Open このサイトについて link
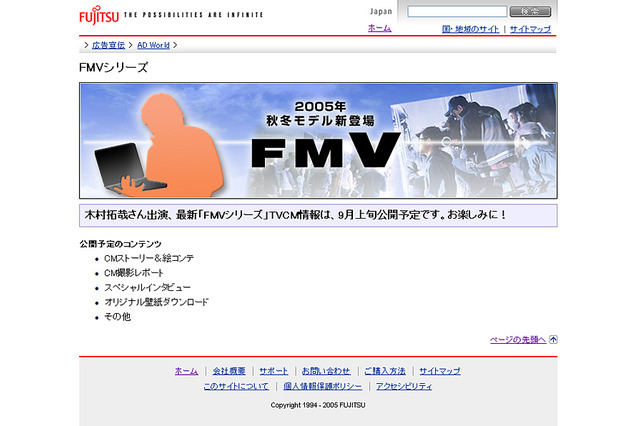The height and width of the screenshot is (426, 640). (236, 386)
